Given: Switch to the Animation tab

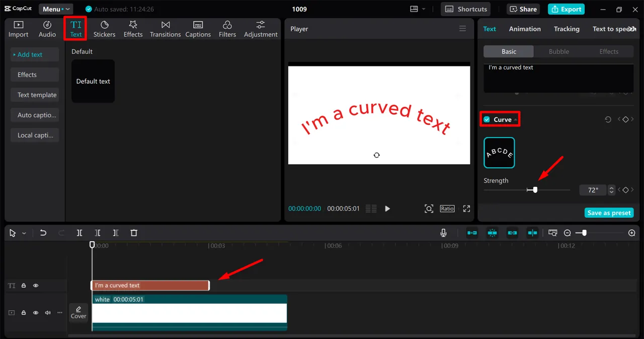Looking at the screenshot, I should tap(524, 29).
